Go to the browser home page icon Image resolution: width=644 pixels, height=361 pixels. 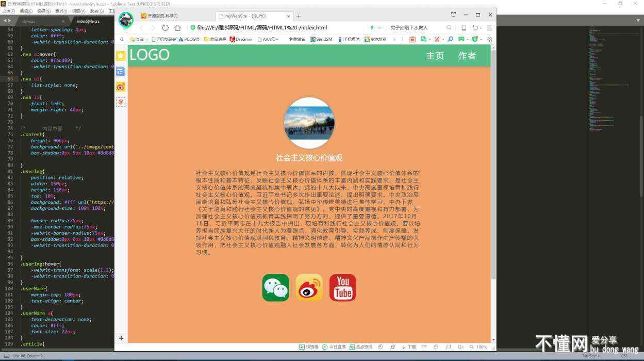[x=177, y=28]
